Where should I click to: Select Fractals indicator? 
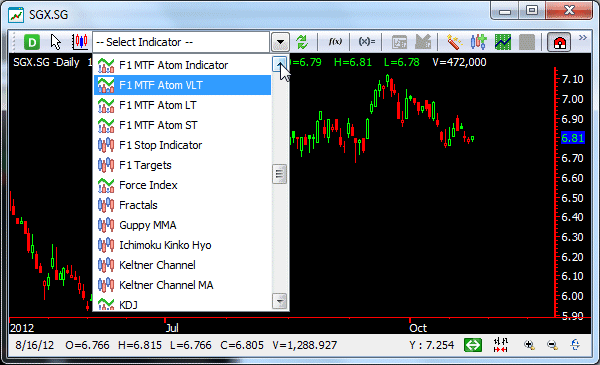pos(183,205)
